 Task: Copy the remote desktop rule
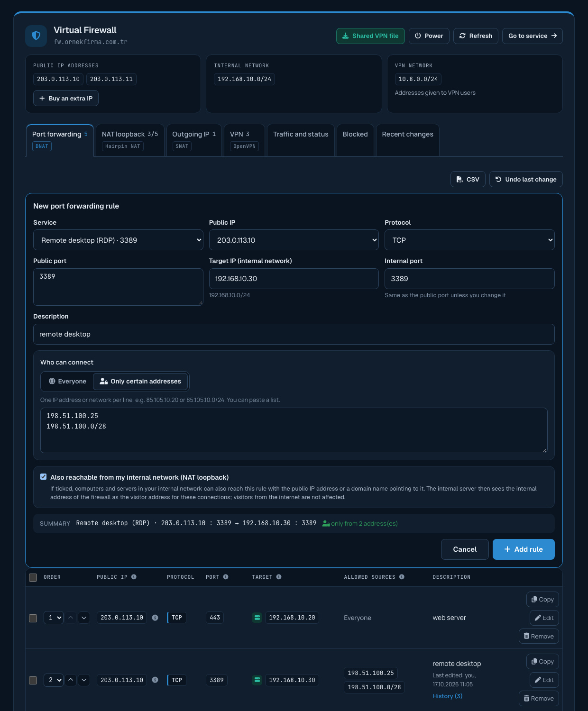[x=542, y=662]
